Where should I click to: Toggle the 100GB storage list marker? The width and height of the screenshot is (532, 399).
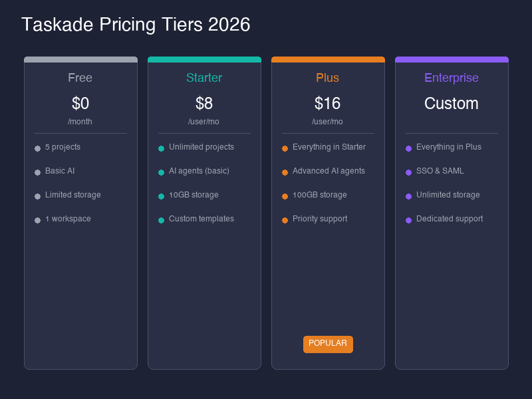(x=285, y=196)
